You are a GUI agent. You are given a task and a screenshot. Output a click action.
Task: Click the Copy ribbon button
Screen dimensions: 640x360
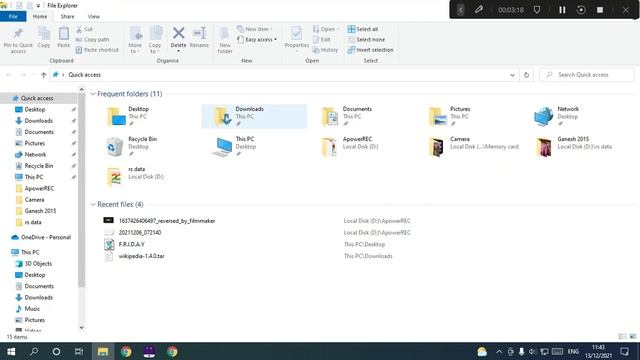tap(44, 37)
